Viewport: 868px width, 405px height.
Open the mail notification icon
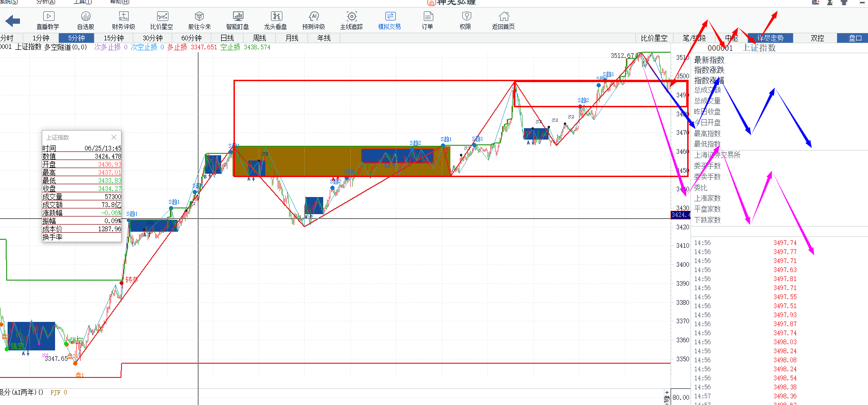coord(815,2)
